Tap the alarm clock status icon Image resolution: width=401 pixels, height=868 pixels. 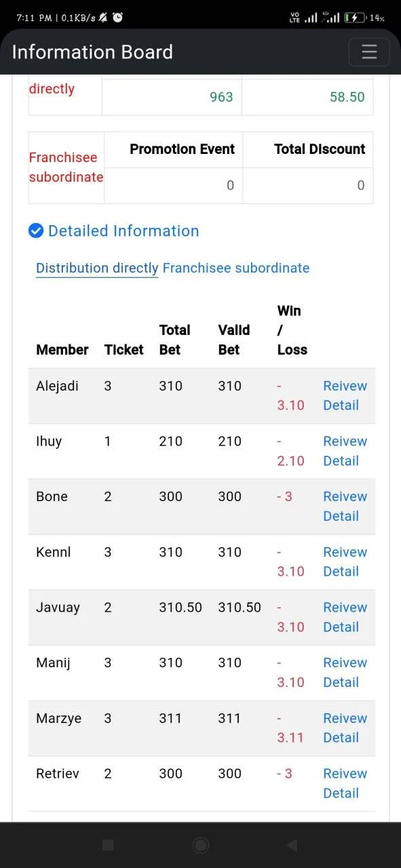click(x=118, y=18)
